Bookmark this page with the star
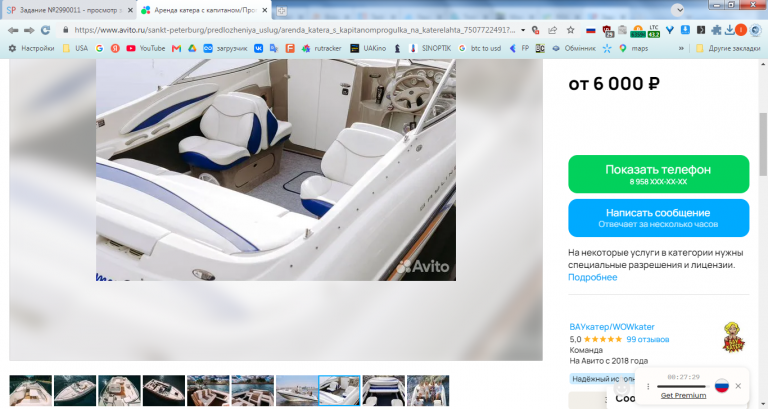This screenshot has width=768, height=409. click(x=570, y=30)
